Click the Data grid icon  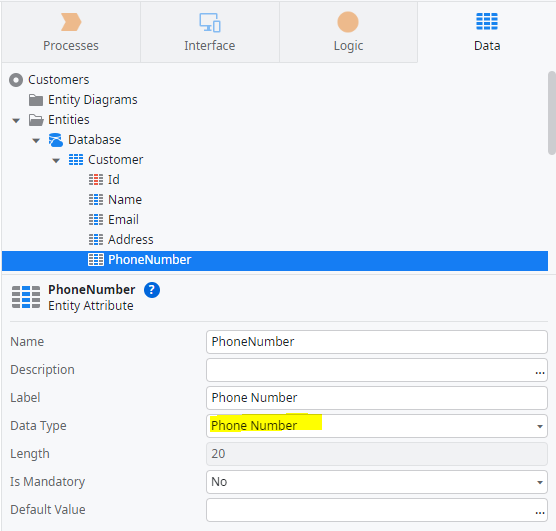(487, 21)
